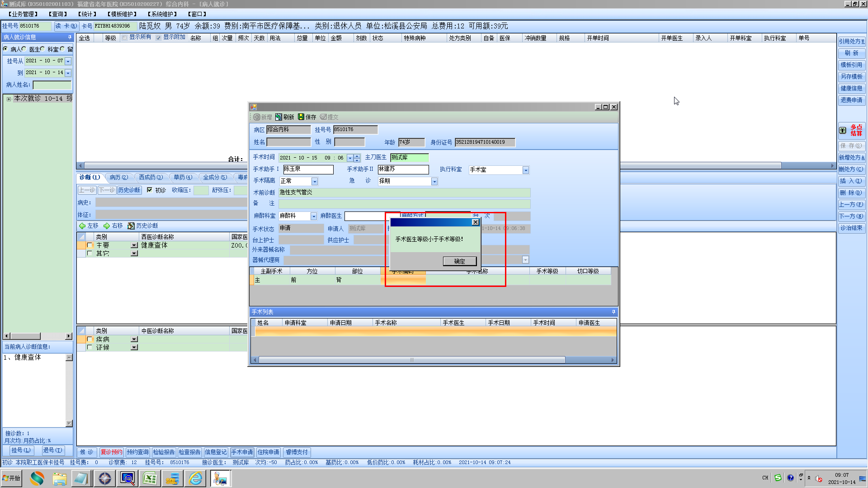Click the 保存 save icon in dialog toolbar
Viewport: 868px width, 488px height.
tap(301, 117)
